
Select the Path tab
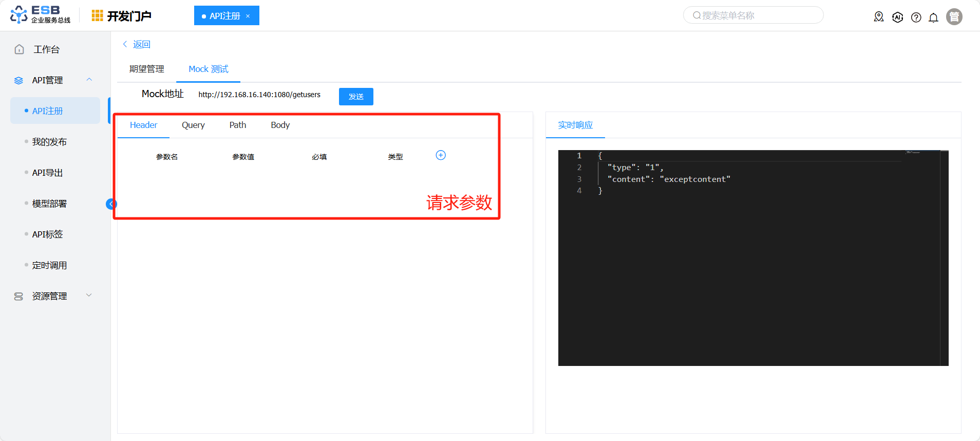pyautogui.click(x=237, y=125)
